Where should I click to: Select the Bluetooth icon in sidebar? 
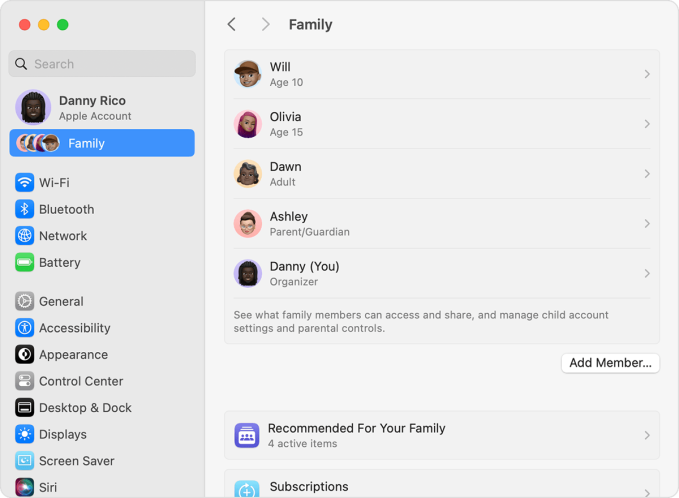tap(25, 209)
